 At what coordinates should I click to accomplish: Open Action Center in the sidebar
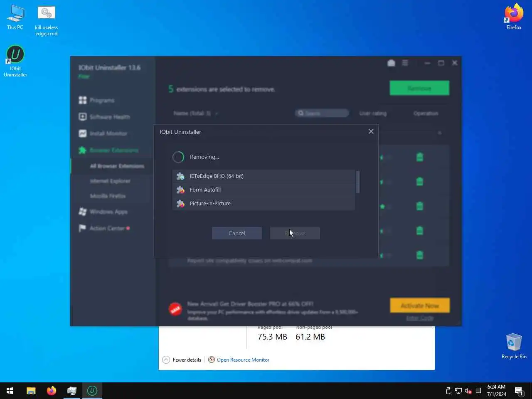pyautogui.click(x=107, y=228)
